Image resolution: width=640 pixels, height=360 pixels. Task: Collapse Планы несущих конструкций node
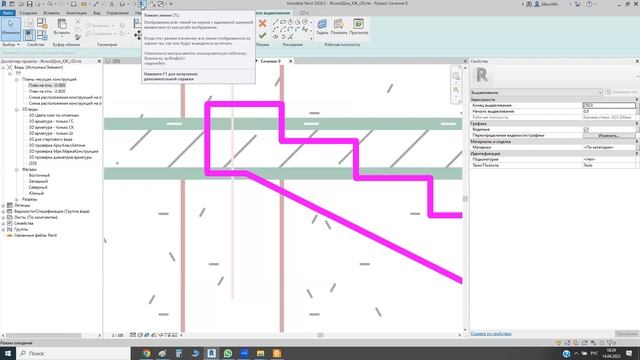coord(17,80)
